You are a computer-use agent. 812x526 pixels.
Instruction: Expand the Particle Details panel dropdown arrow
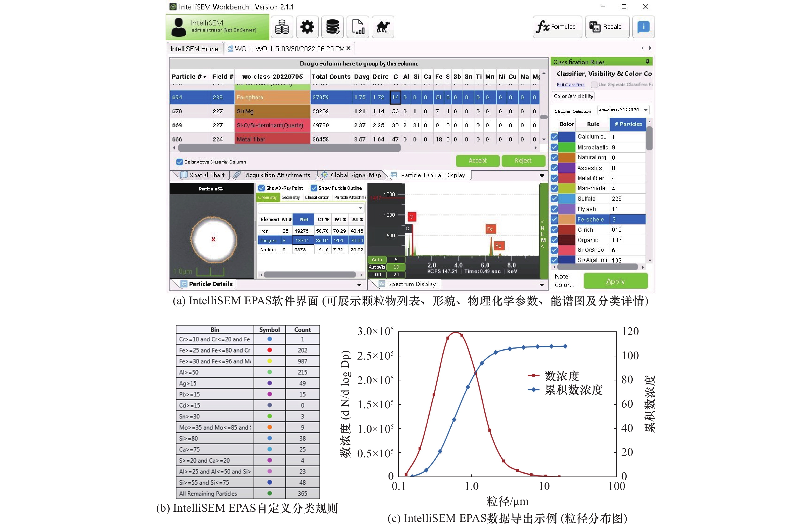coord(359,285)
